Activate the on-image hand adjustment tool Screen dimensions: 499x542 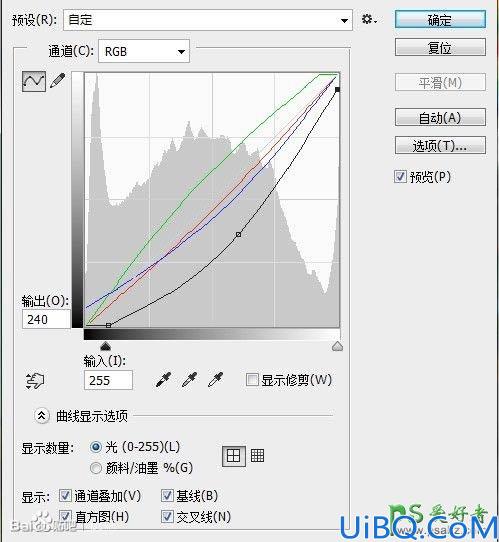tap(35, 381)
